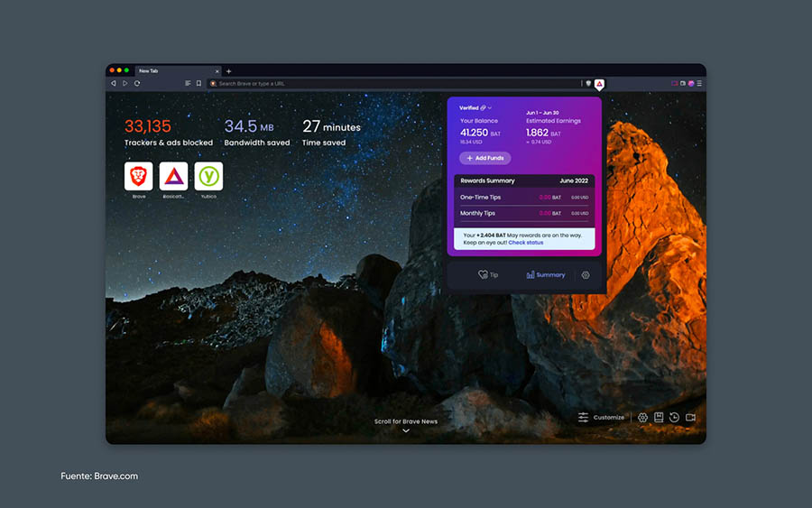Follow the Check status link

coord(526,243)
